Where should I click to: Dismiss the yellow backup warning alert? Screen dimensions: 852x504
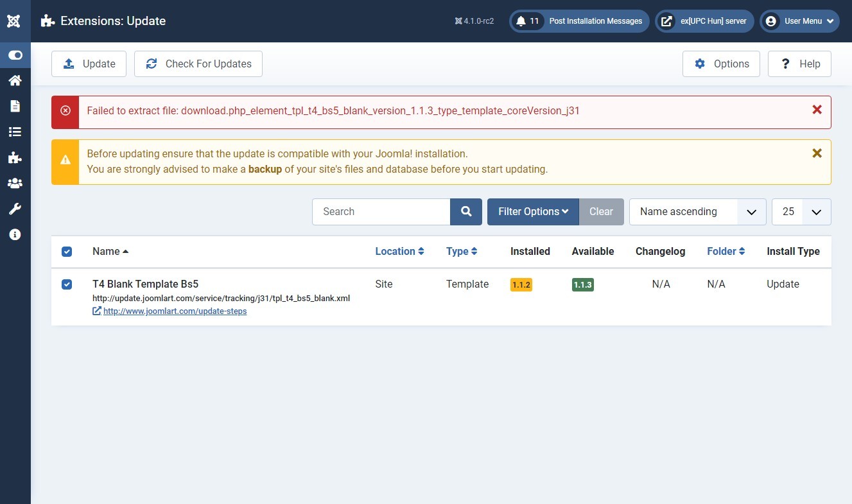point(817,153)
